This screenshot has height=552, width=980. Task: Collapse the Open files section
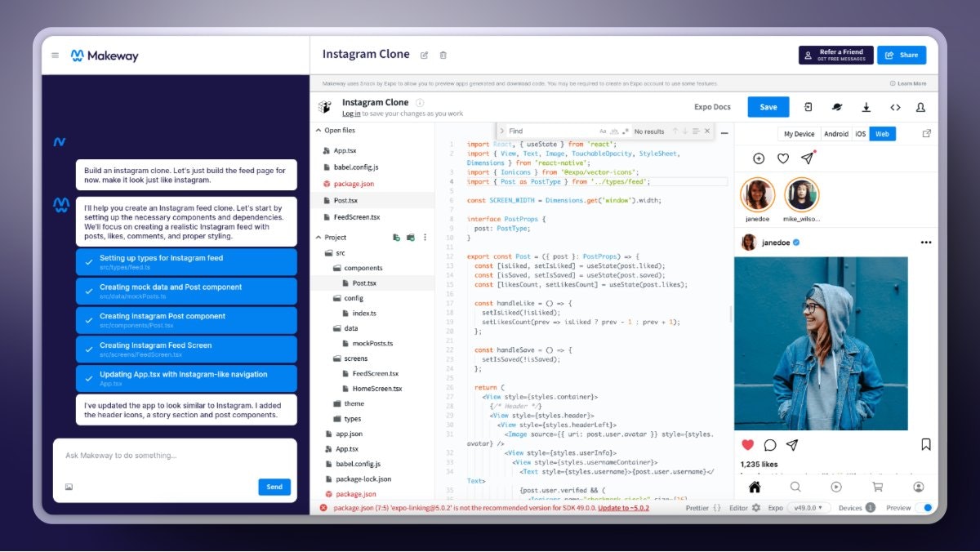click(318, 131)
